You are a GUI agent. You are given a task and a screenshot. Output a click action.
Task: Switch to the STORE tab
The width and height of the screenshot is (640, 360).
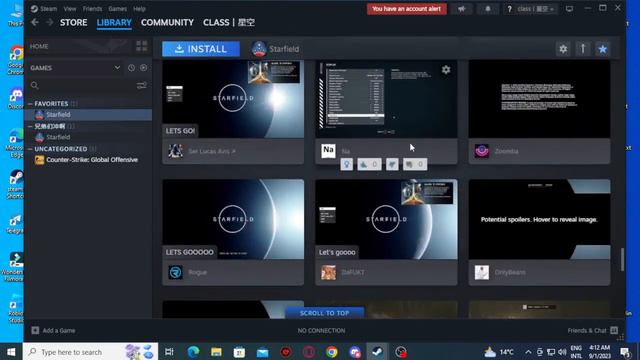pyautogui.click(x=73, y=22)
